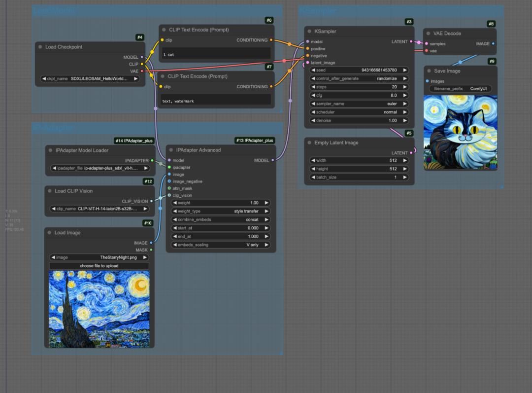Click the LATENT output socket on KSampler

click(411, 41)
